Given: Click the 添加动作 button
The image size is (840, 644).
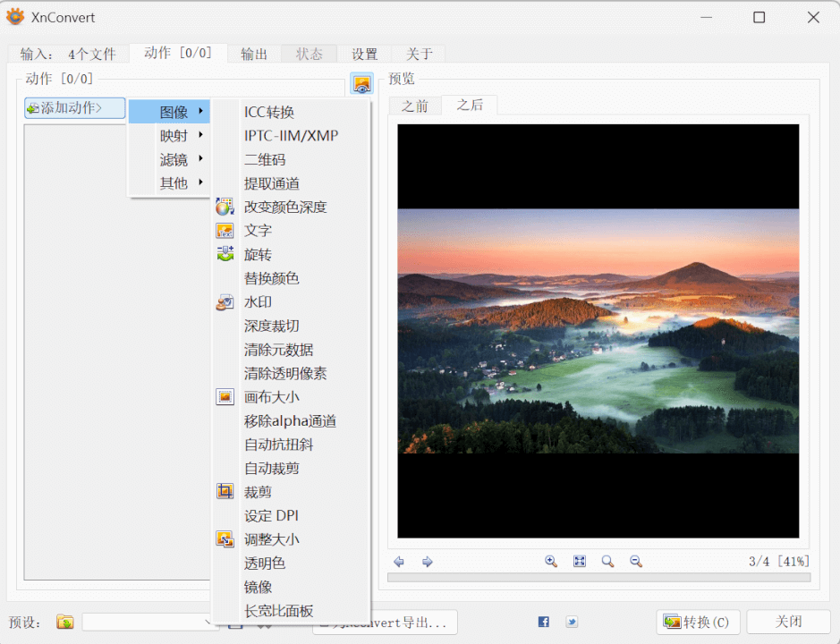Looking at the screenshot, I should click(74, 107).
